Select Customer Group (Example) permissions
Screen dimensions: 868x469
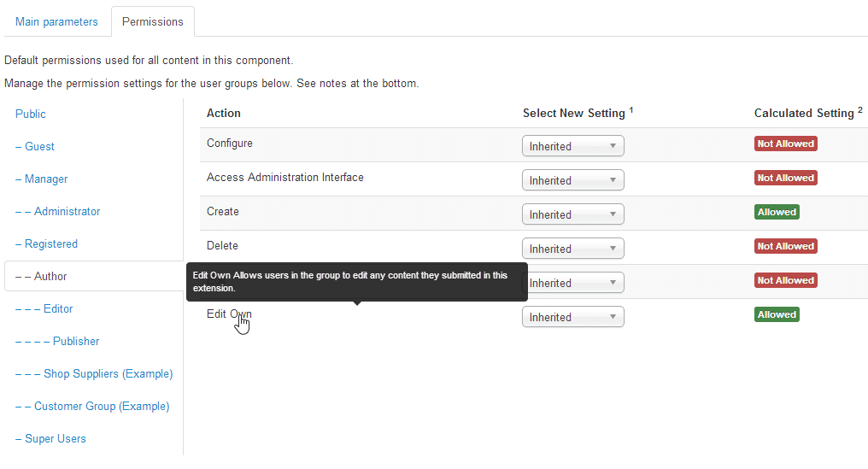tap(92, 406)
